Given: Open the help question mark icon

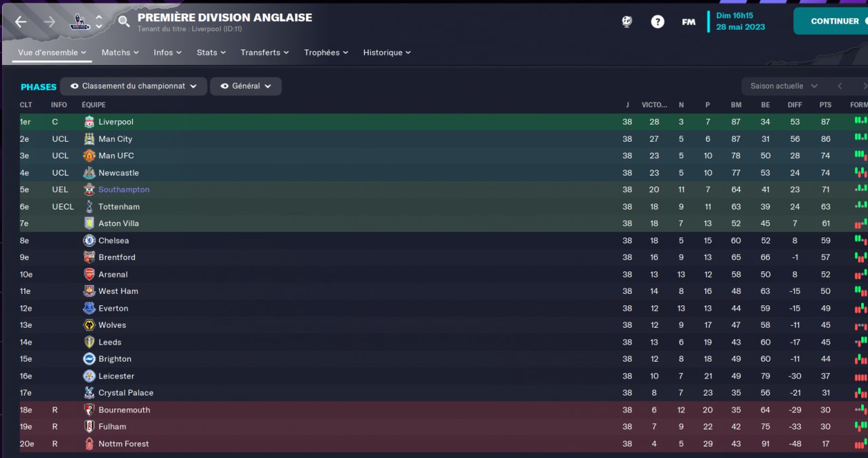Looking at the screenshot, I should pyautogui.click(x=657, y=22).
